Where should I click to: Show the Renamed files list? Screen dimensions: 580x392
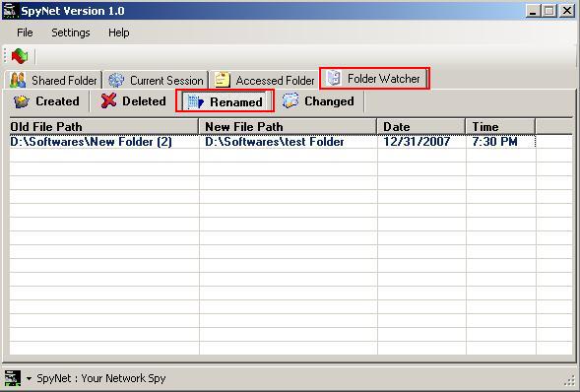tap(225, 101)
